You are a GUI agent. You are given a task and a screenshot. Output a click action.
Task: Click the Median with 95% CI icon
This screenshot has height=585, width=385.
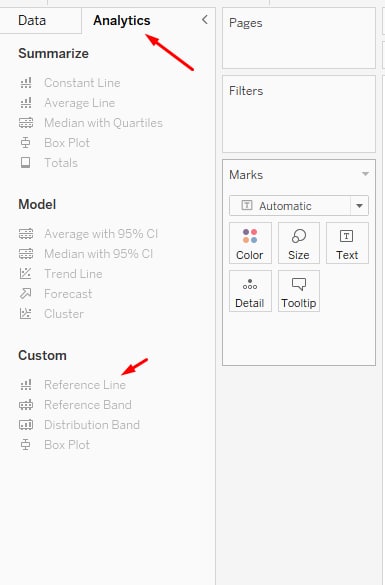click(x=26, y=254)
